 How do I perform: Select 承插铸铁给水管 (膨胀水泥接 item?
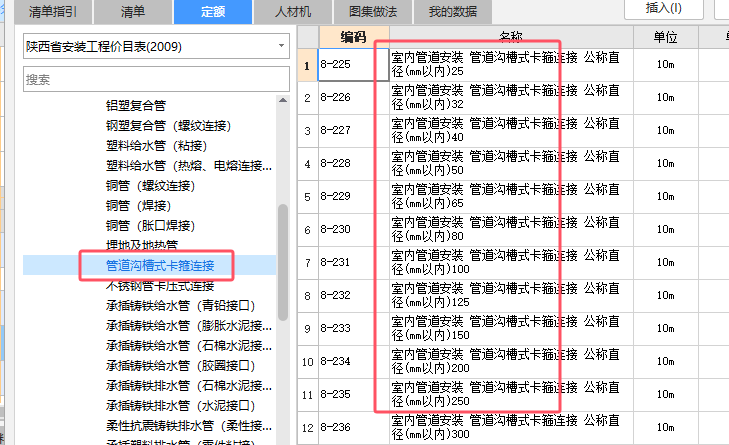pyautogui.click(x=189, y=325)
